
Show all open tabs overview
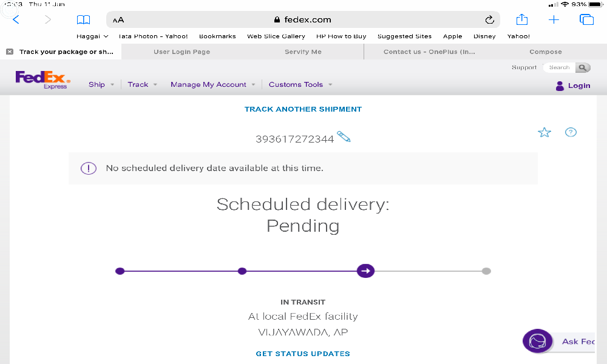[586, 20]
